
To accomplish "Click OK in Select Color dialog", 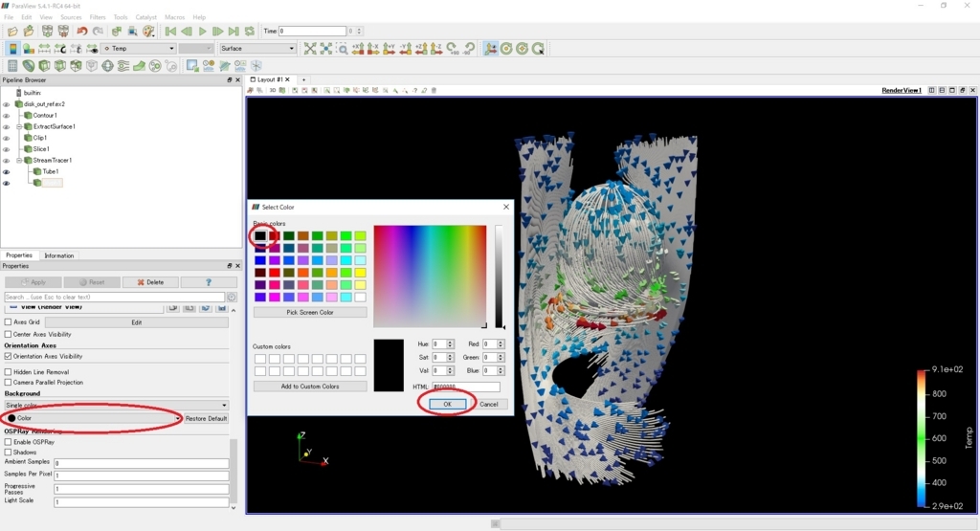I will [x=447, y=404].
